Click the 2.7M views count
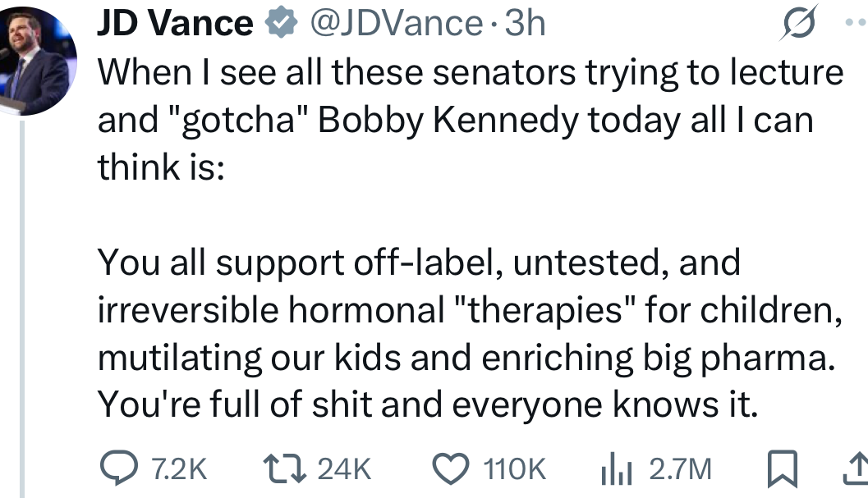The width and height of the screenshot is (868, 498). pos(680,468)
